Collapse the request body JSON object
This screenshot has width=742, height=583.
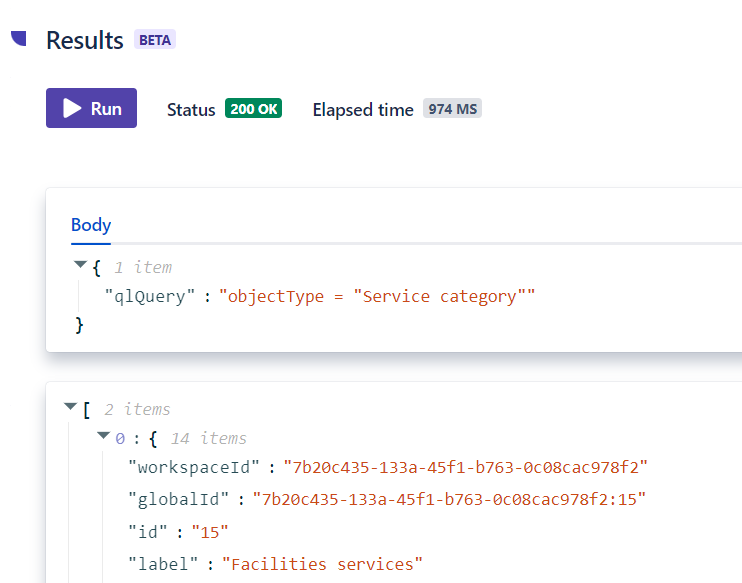coord(80,266)
